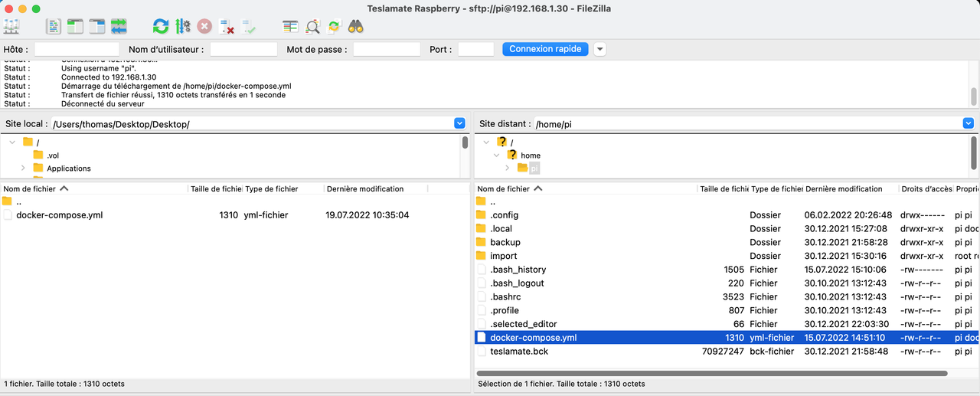Toggle synchronized browsing arrows icon
This screenshot has height=396, width=980.
pyautogui.click(x=334, y=27)
